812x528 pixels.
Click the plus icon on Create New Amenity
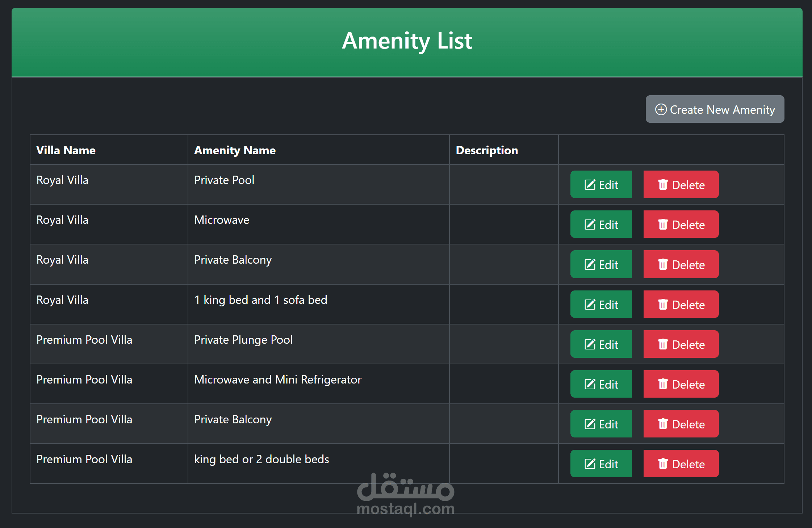pyautogui.click(x=661, y=109)
